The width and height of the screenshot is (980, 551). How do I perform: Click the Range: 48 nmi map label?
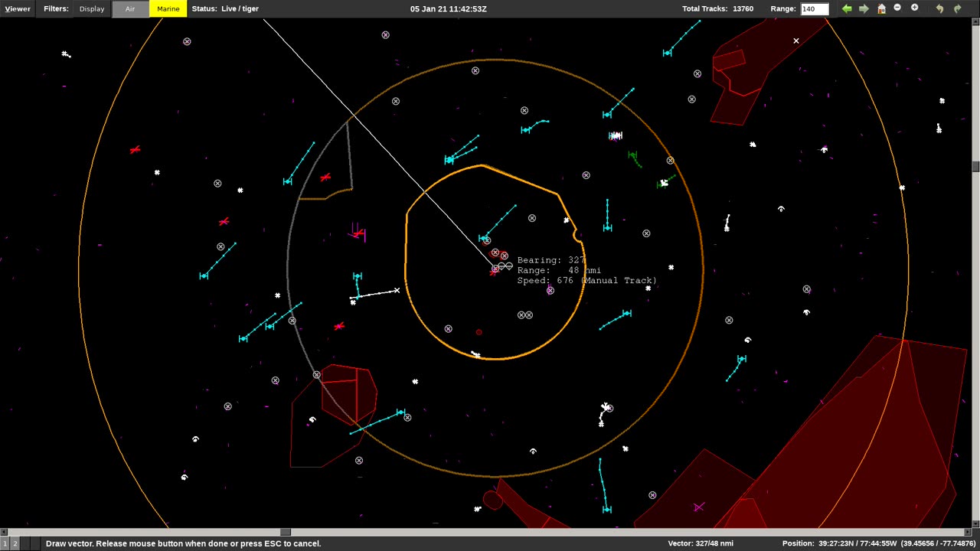(559, 270)
